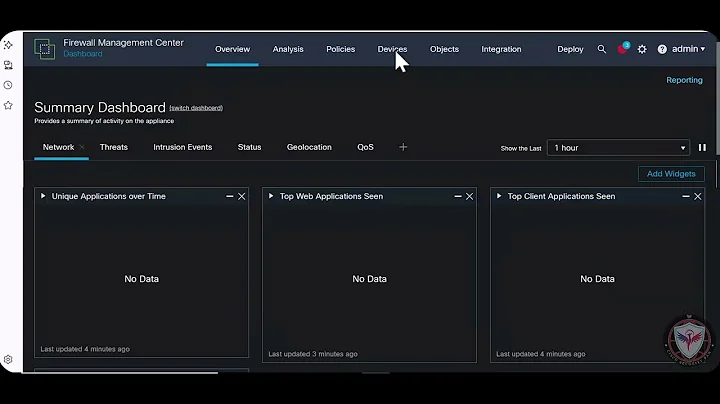
Task: Expand Unique Applications over Time widget triangle
Action: (43, 196)
